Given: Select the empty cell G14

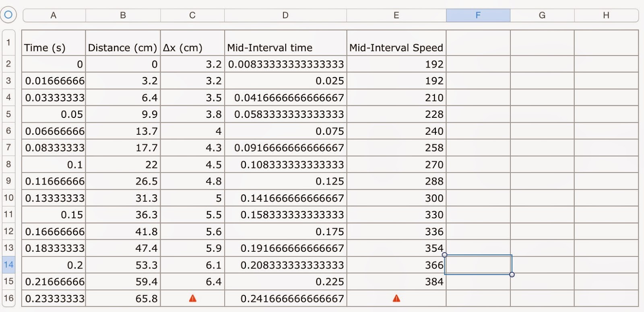Looking at the screenshot, I should point(542,265).
